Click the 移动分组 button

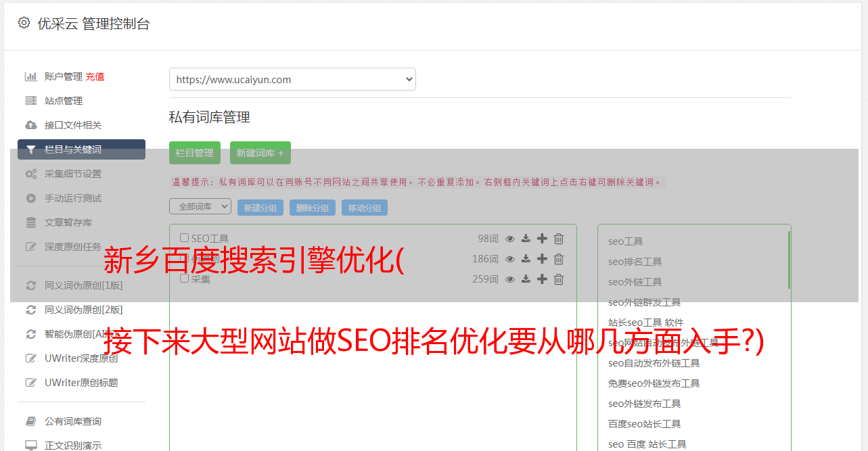click(365, 208)
